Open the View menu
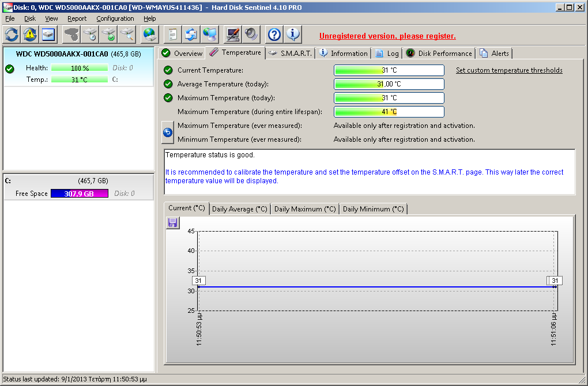Image resolution: width=588 pixels, height=386 pixels. 51,18
